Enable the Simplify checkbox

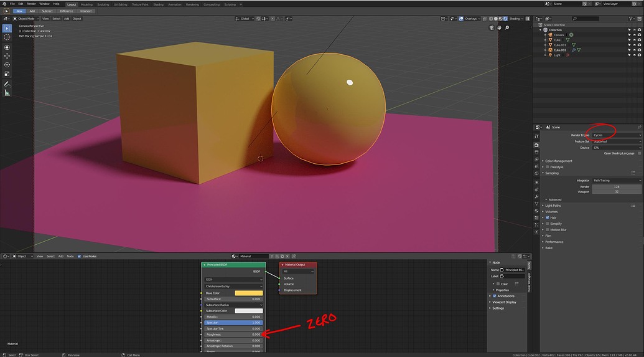548,224
